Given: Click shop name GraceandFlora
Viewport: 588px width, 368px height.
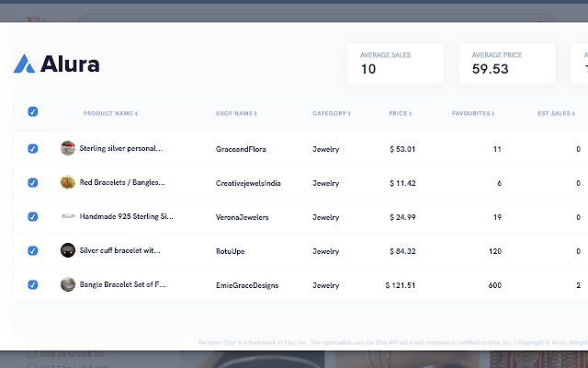Looking at the screenshot, I should 241,149.
